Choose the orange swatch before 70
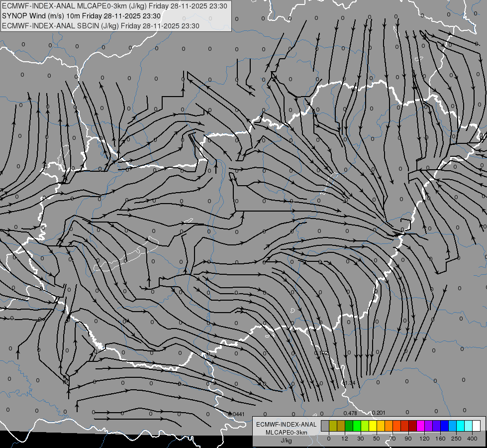The height and width of the screenshot is (448, 487). (x=389, y=426)
